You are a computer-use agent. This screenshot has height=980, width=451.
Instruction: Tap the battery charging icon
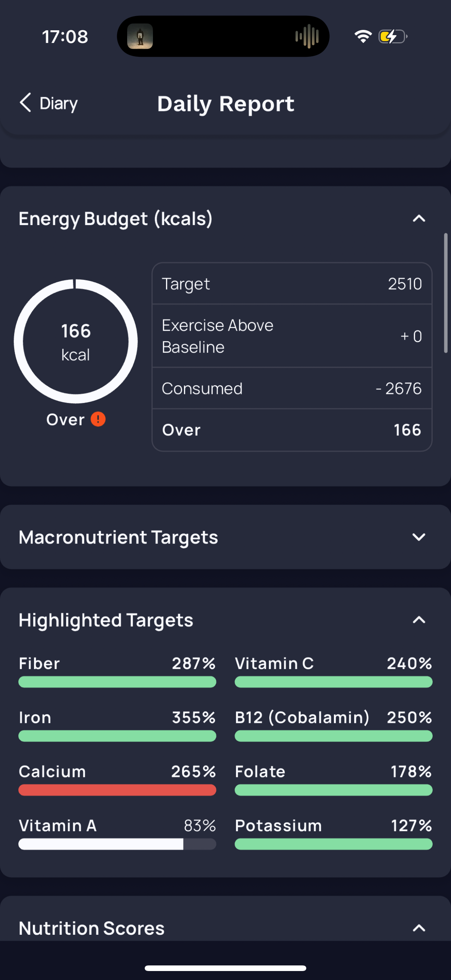click(x=393, y=37)
